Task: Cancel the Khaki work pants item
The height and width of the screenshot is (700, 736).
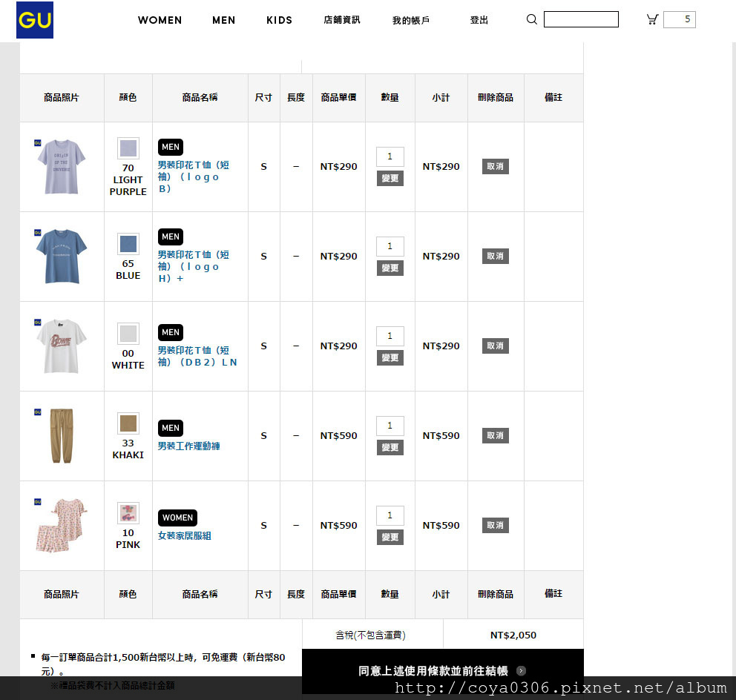Action: pyautogui.click(x=495, y=435)
